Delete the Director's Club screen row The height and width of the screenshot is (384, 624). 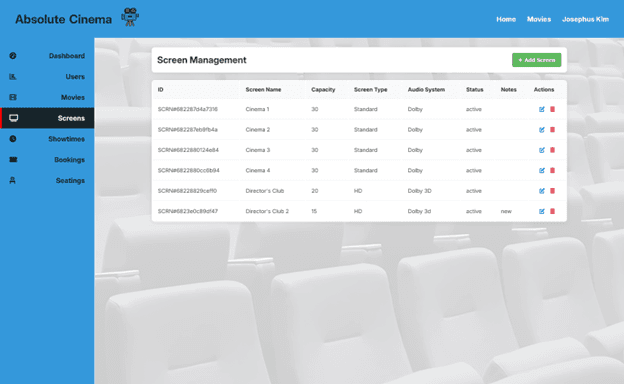[x=552, y=191]
